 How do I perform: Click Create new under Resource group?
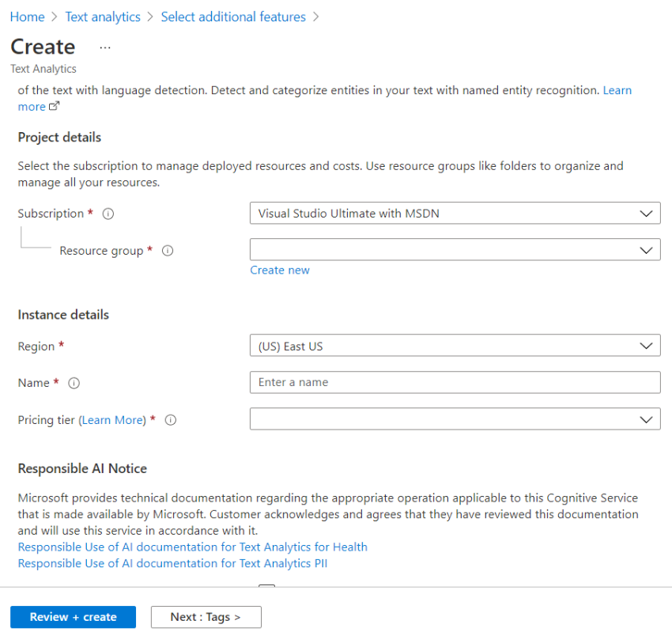pyautogui.click(x=279, y=270)
